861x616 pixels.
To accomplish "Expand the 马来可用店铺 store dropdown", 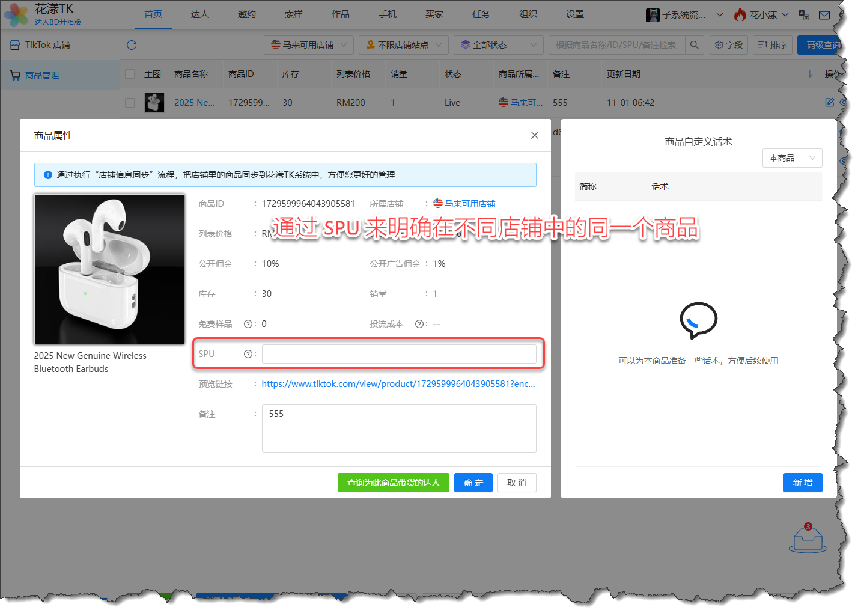I will point(308,45).
